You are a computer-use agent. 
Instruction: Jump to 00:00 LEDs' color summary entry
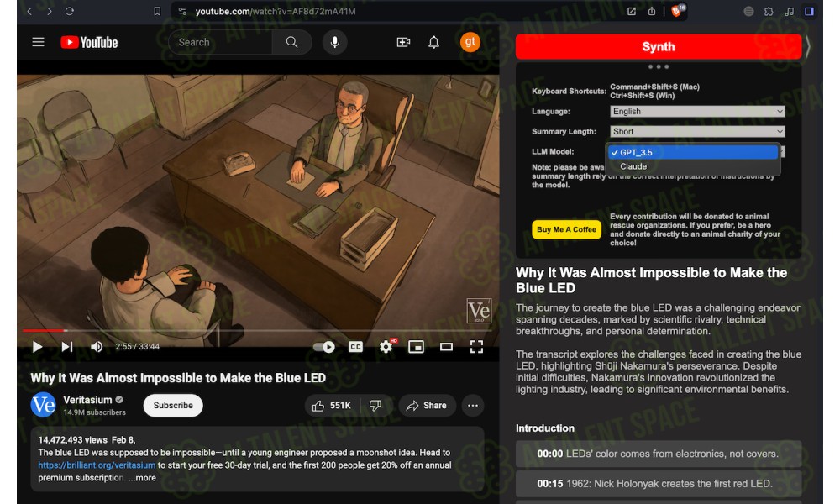click(x=659, y=454)
